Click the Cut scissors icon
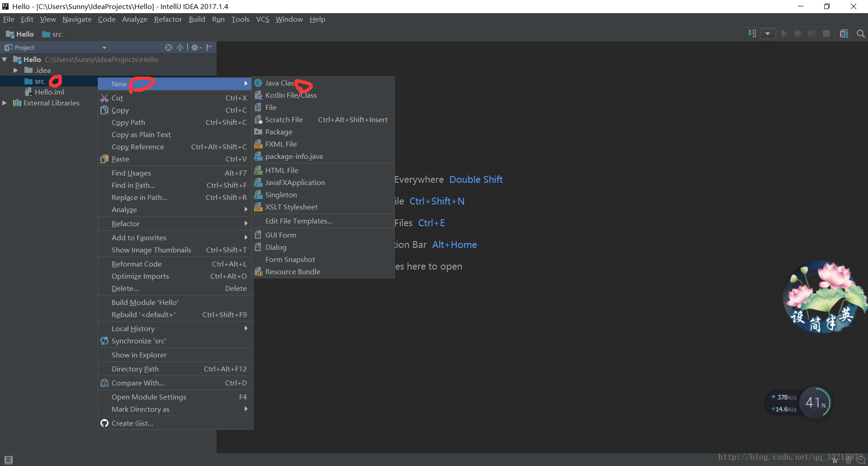Image resolution: width=868 pixels, height=466 pixels. coord(104,98)
